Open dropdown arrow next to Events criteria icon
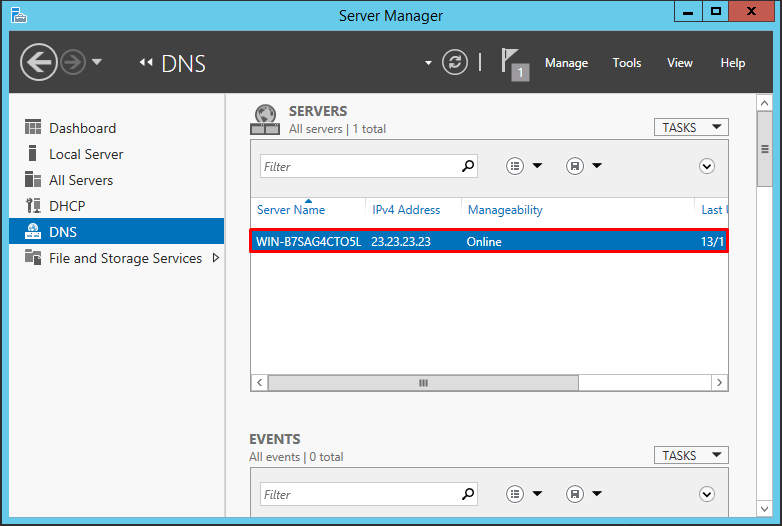Image resolution: width=782 pixels, height=526 pixels. [537, 494]
